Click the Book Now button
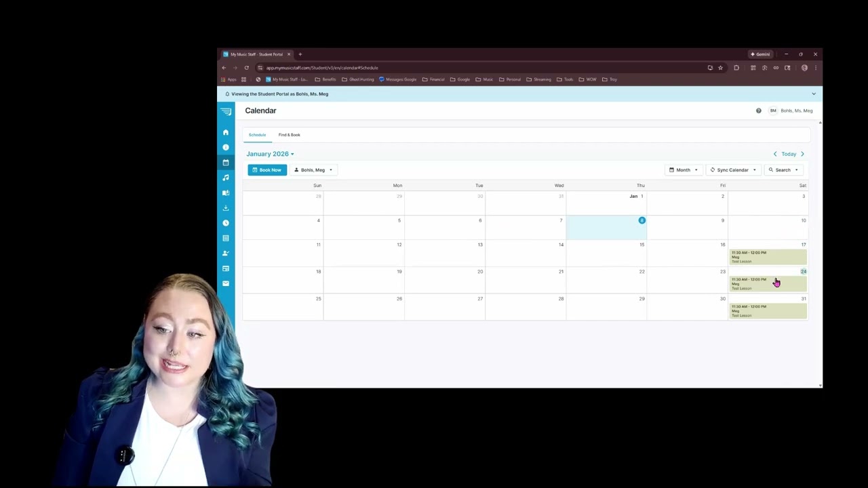Image resolution: width=868 pixels, height=488 pixels. click(x=267, y=170)
